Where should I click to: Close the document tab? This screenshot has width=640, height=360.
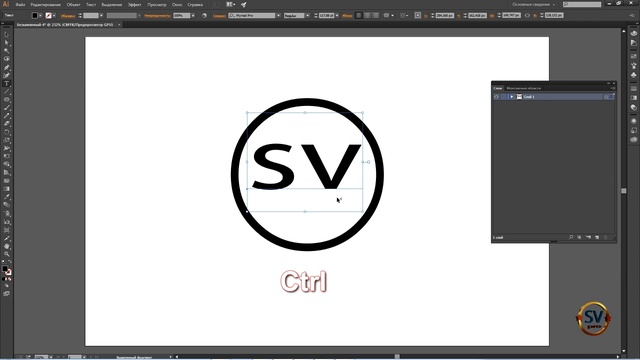pos(119,24)
